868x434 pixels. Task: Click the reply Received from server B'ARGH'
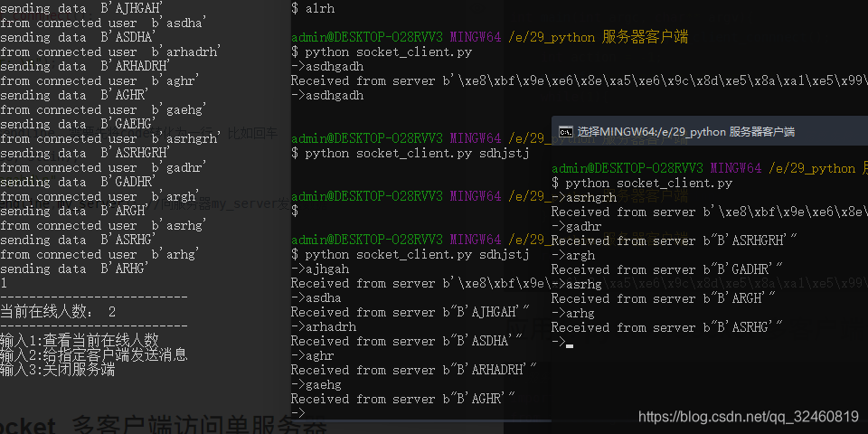coord(664,298)
